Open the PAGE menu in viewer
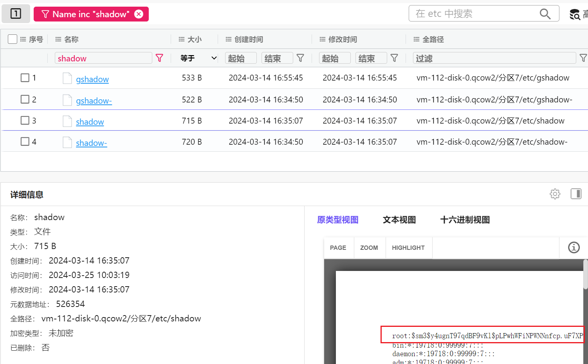 (x=338, y=248)
